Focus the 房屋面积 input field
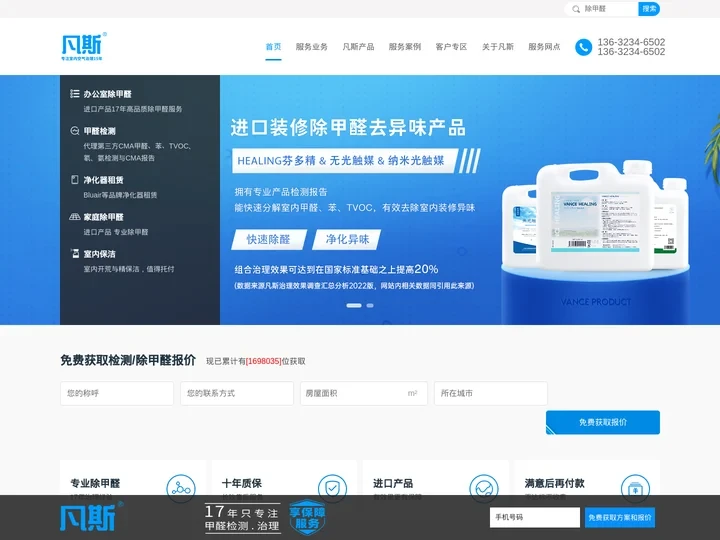The width and height of the screenshot is (720, 540). (x=364, y=393)
